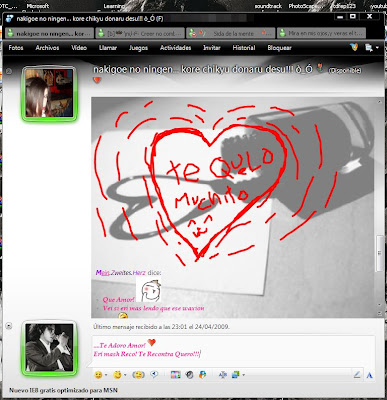This screenshot has width=387, height=400.
Task: Open the PhotoScape desktop shortcut
Action: pos(306,6)
